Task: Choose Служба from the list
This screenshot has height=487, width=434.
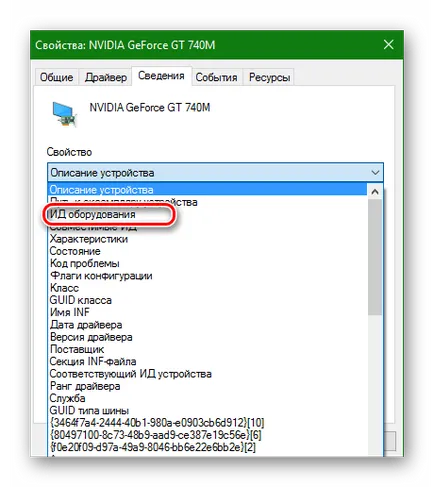Action: click(x=208, y=398)
